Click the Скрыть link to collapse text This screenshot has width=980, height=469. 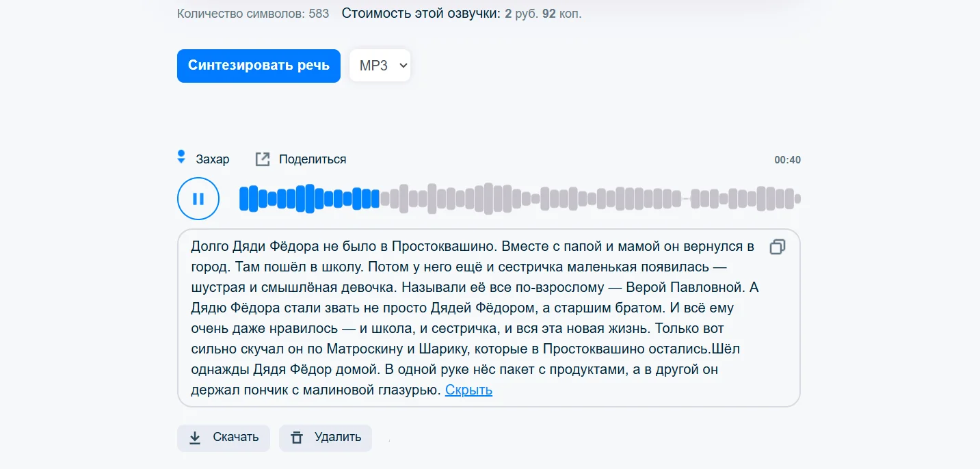[x=468, y=390]
